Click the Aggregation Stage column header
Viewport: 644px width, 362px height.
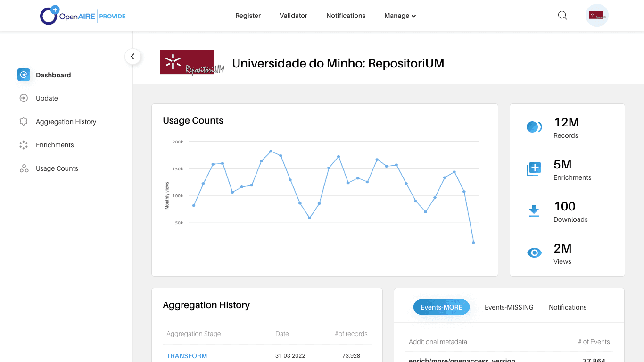click(193, 334)
